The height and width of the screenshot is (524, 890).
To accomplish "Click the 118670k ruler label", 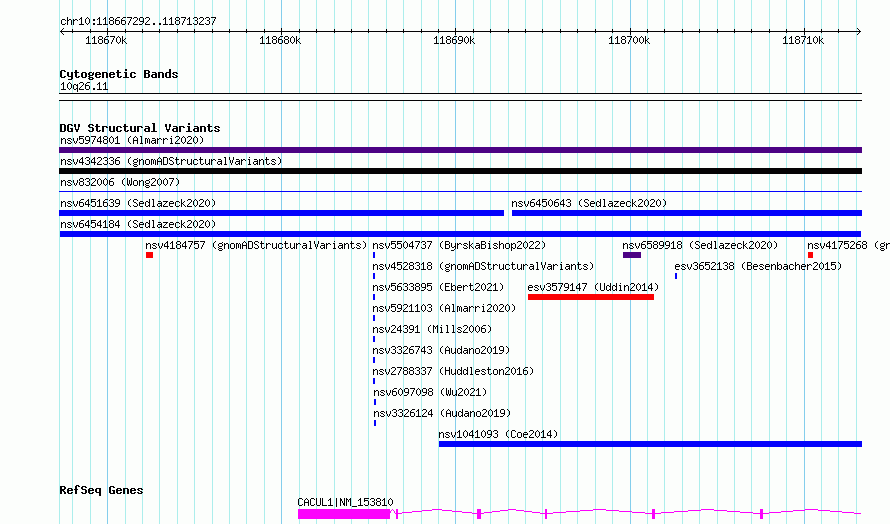I will point(106,40).
